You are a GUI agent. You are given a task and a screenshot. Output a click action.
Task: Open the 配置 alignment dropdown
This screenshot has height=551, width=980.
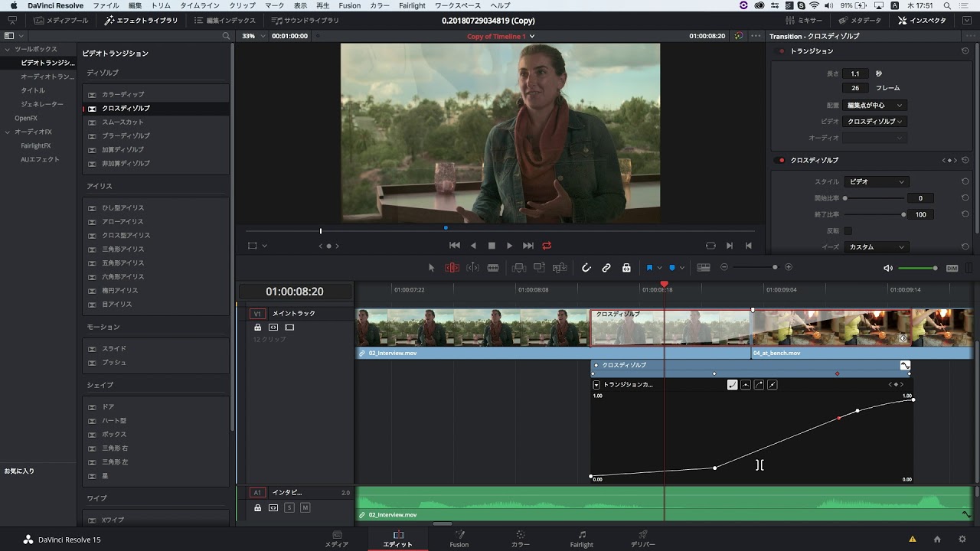[875, 105]
